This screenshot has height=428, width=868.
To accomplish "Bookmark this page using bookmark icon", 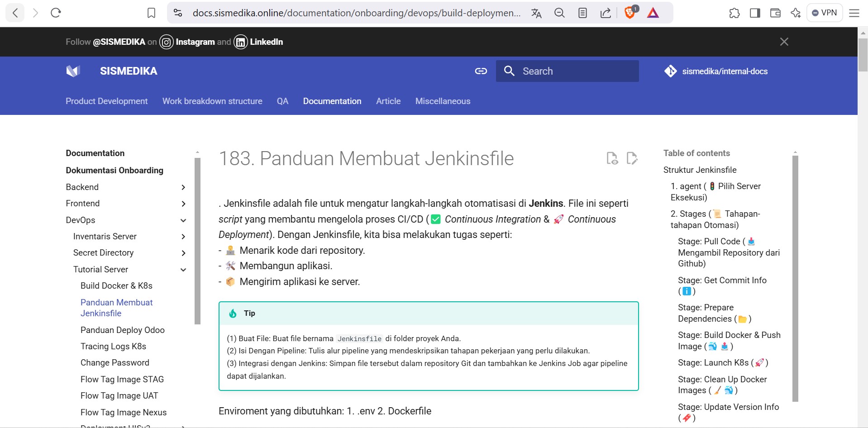I will [x=152, y=13].
